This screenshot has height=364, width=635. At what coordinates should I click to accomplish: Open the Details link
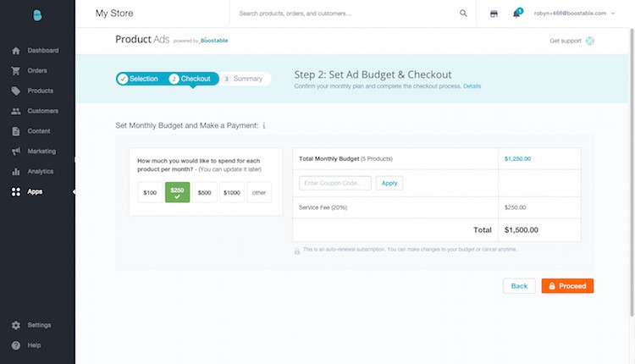(x=472, y=86)
